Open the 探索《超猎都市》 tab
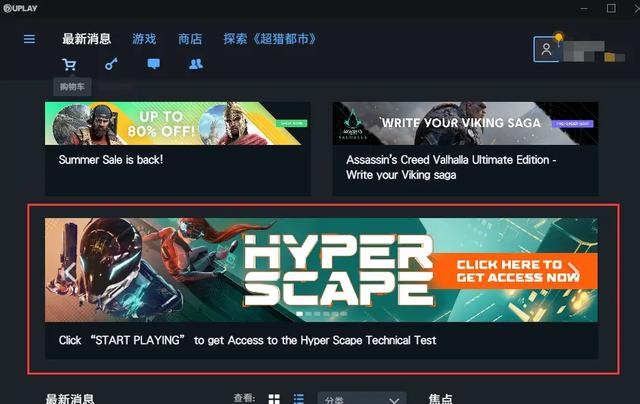The width and height of the screenshot is (640, 404). pos(270,39)
